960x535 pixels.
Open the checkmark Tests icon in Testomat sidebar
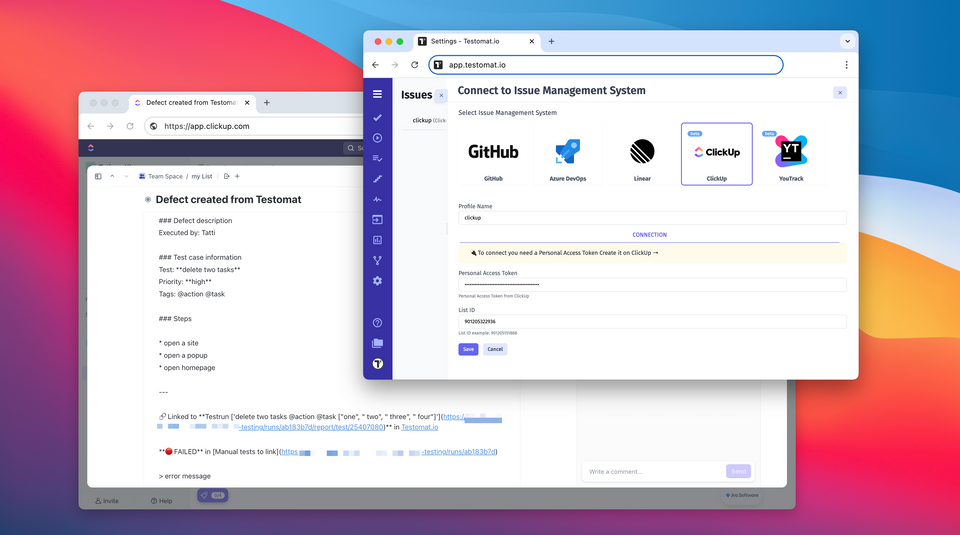[377, 117]
